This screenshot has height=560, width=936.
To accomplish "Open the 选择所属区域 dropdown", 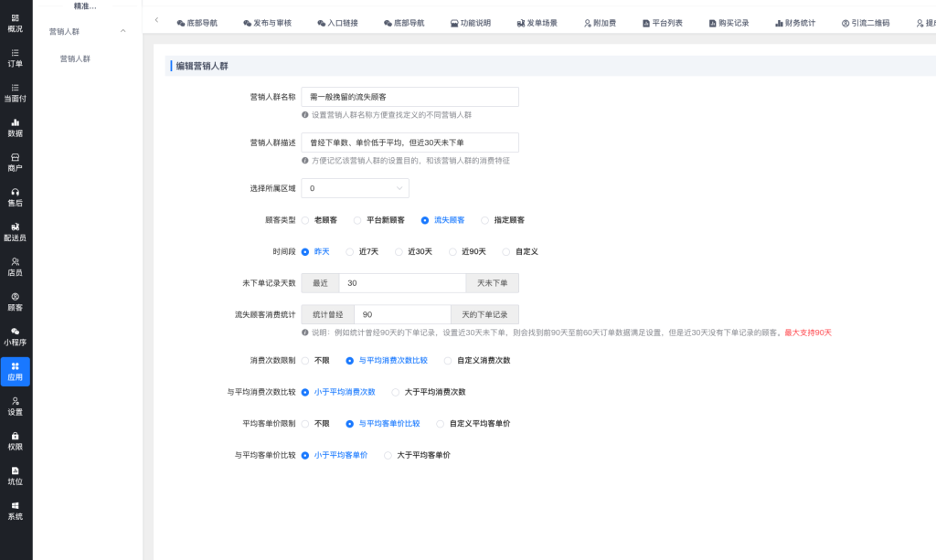I will pyautogui.click(x=355, y=187).
